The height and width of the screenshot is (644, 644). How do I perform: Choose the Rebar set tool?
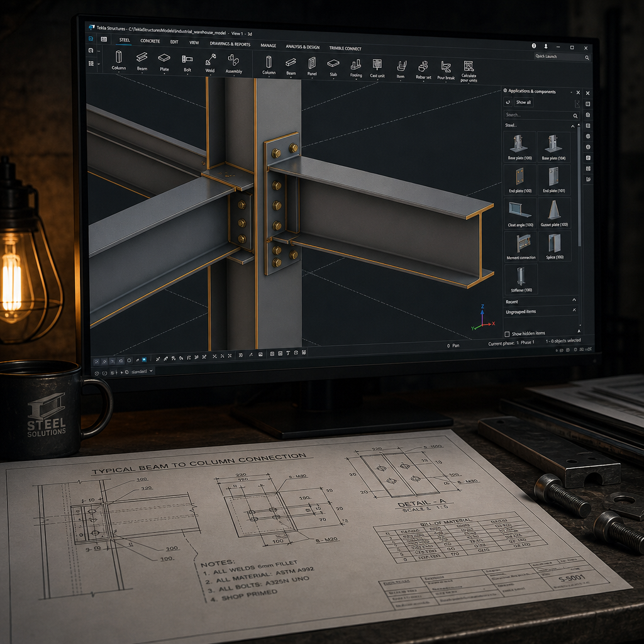pos(423,69)
